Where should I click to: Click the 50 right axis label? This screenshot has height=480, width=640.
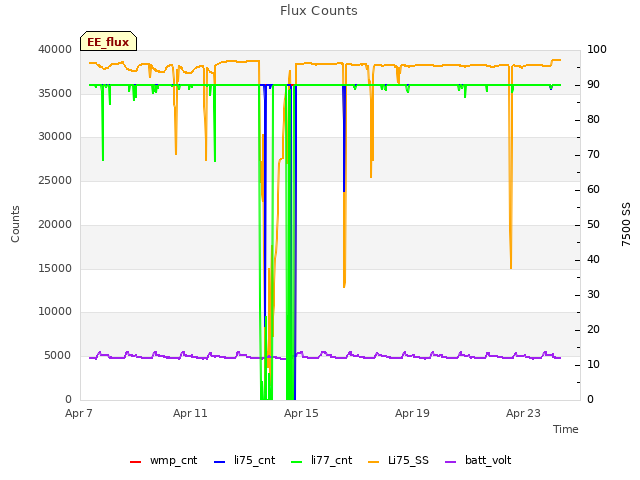(x=593, y=224)
